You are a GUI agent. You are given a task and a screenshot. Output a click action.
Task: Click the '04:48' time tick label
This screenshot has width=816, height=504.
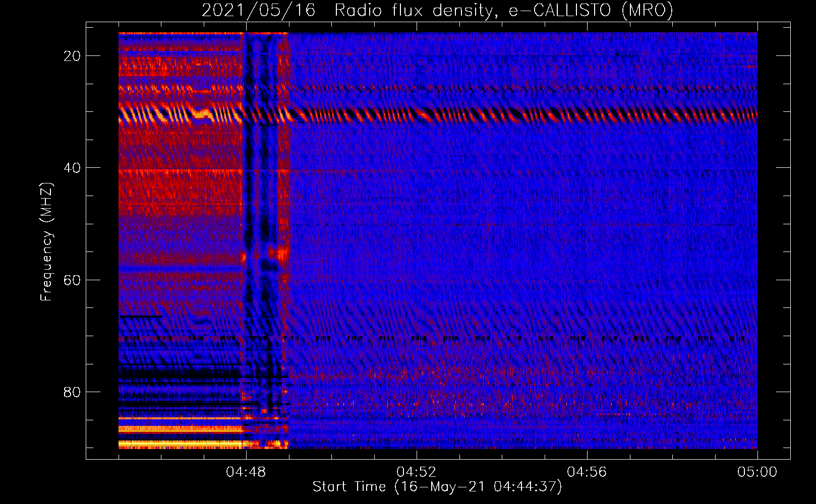(x=246, y=472)
